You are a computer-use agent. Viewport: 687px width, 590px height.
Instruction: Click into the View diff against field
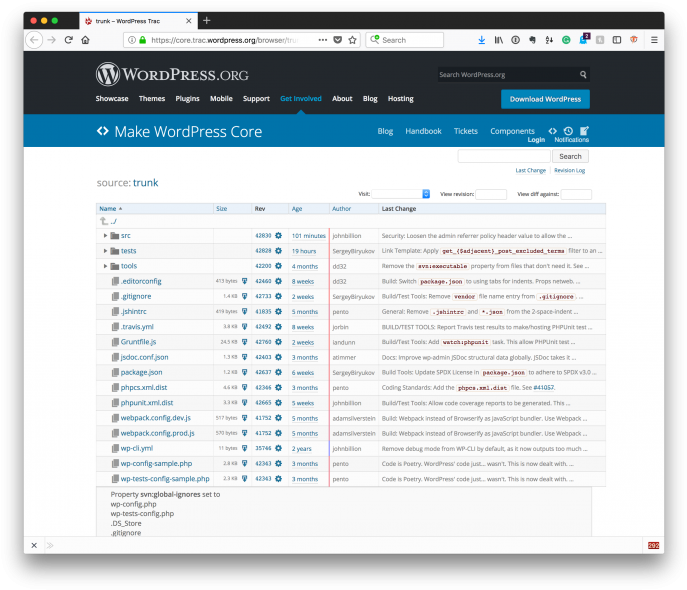[x=576, y=194]
